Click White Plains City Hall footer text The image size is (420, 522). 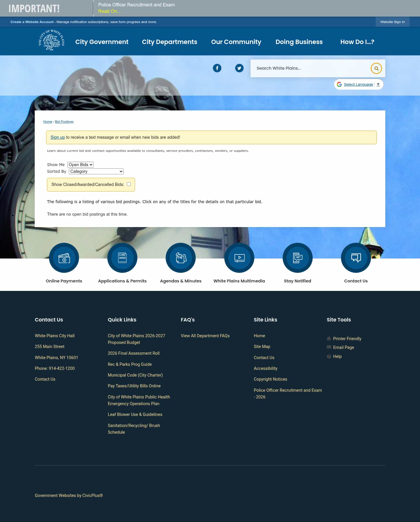point(55,336)
